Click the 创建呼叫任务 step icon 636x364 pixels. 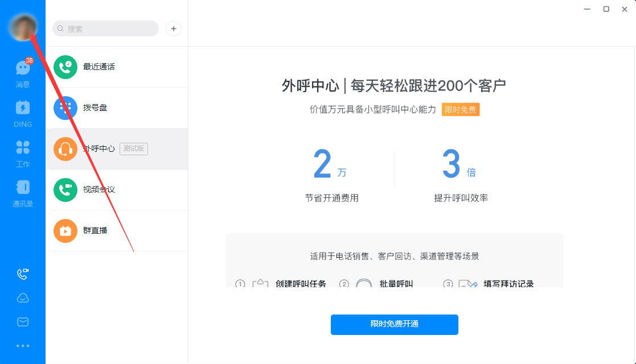click(260, 282)
